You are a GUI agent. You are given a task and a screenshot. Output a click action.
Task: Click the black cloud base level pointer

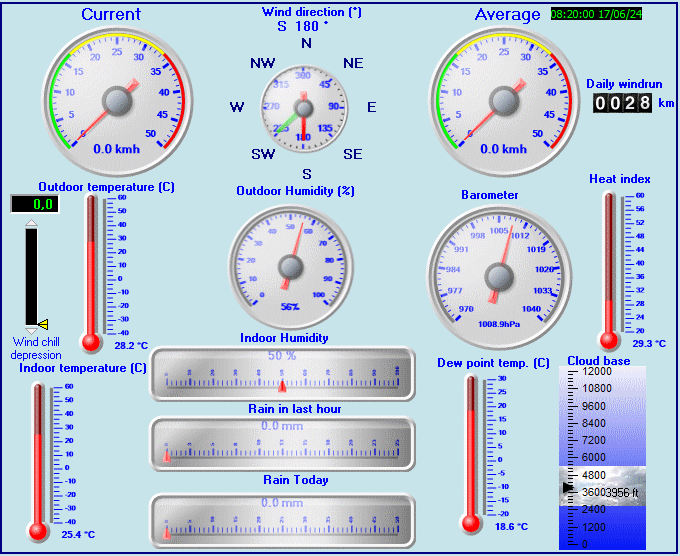568,487
